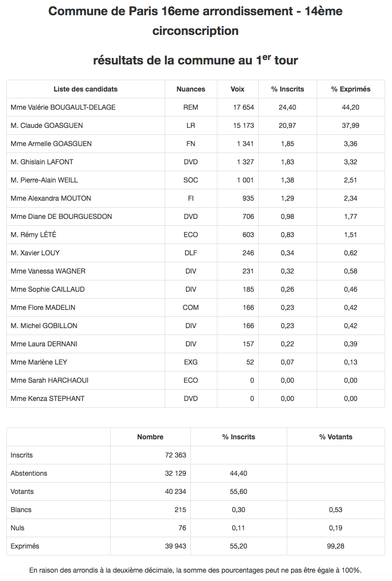The width and height of the screenshot is (392, 581).
Task: Click the FN nuance cell
Action: pos(191,144)
